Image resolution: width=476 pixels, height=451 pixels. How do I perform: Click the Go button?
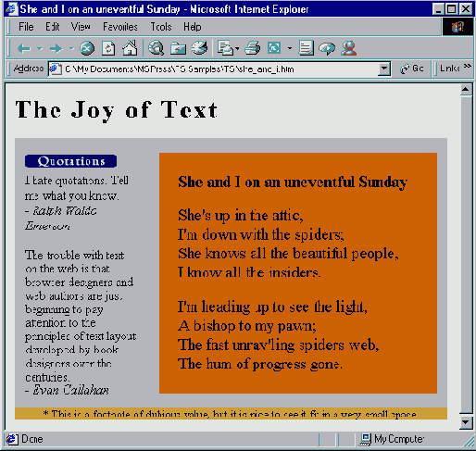(x=412, y=69)
